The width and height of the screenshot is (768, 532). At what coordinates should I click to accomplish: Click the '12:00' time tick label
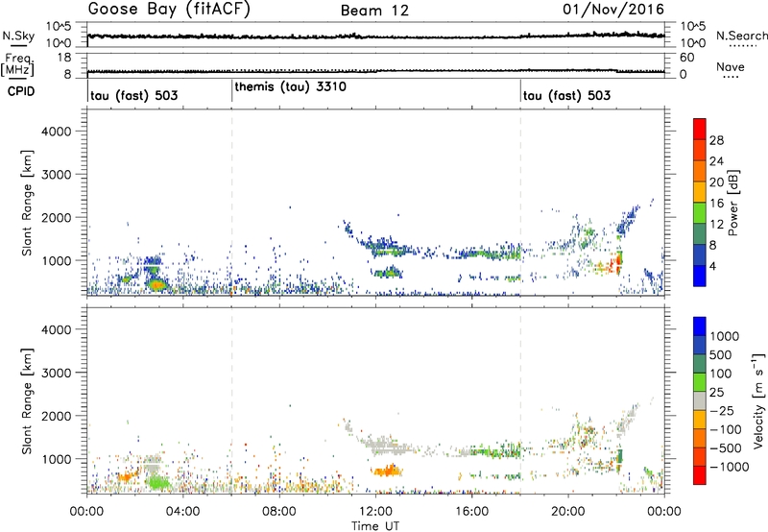[x=375, y=512]
